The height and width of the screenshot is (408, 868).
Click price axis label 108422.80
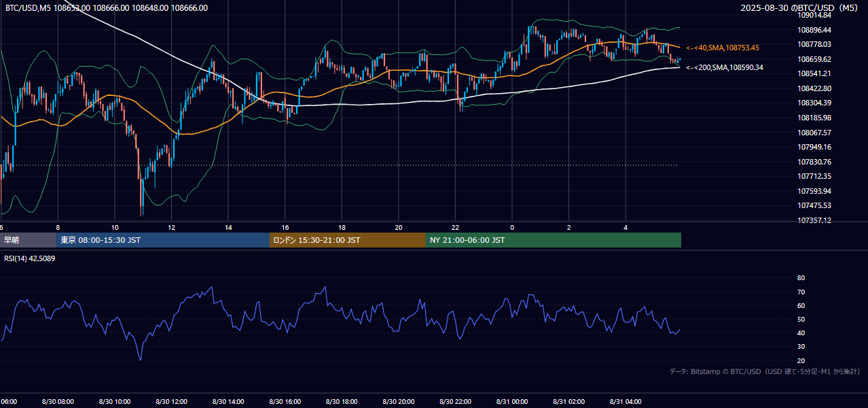point(815,88)
